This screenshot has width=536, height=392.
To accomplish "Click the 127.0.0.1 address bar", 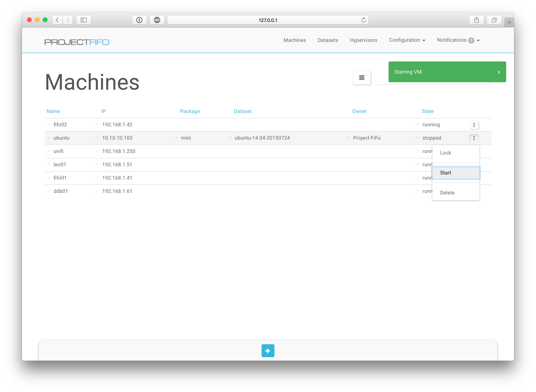I will [268, 20].
